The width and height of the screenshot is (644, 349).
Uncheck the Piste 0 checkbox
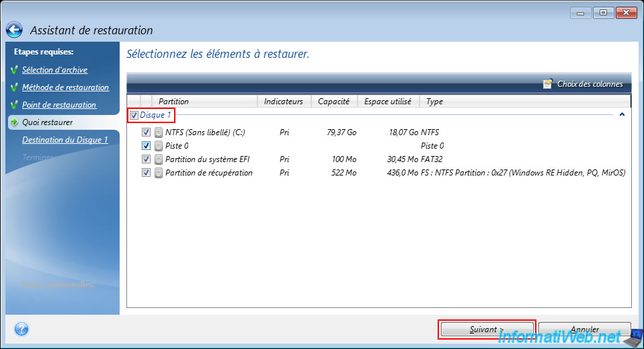pos(146,146)
